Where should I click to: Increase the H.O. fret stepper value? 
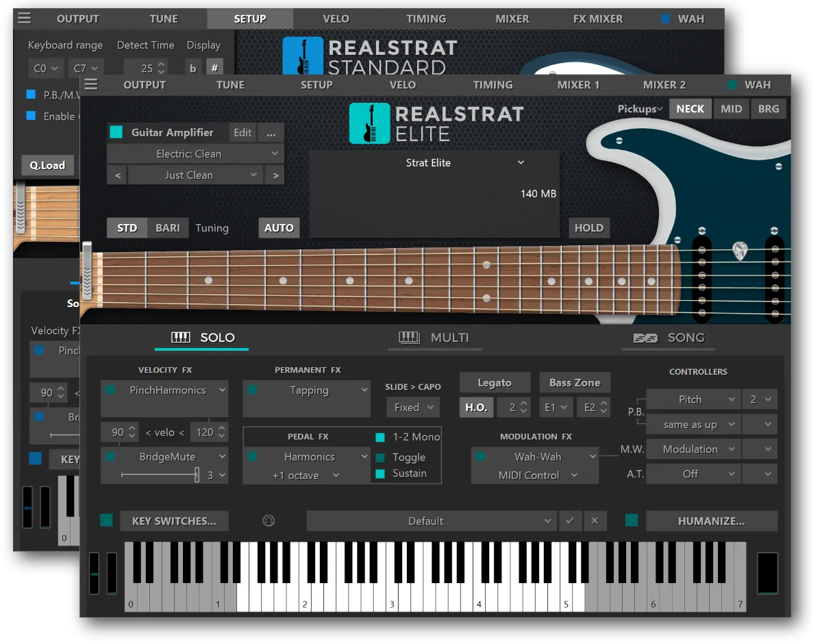pyautogui.click(x=525, y=404)
